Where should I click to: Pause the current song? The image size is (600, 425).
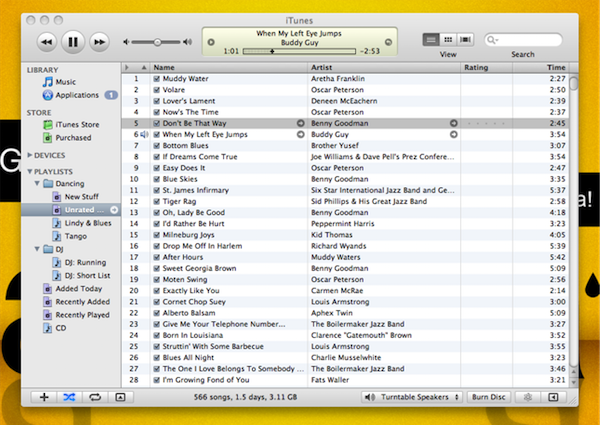tap(73, 42)
